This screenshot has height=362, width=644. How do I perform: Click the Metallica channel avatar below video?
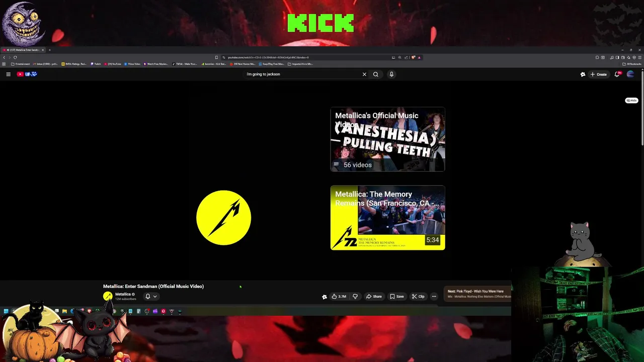tap(108, 296)
